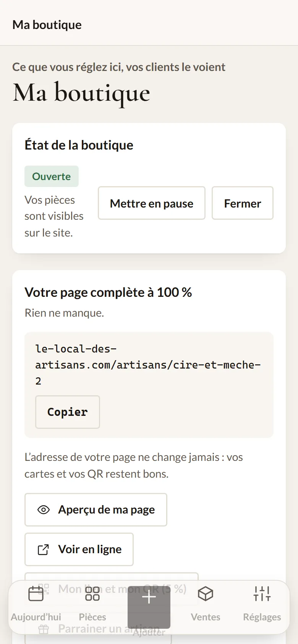Click the external link icon
The height and width of the screenshot is (644, 298).
coord(44,549)
